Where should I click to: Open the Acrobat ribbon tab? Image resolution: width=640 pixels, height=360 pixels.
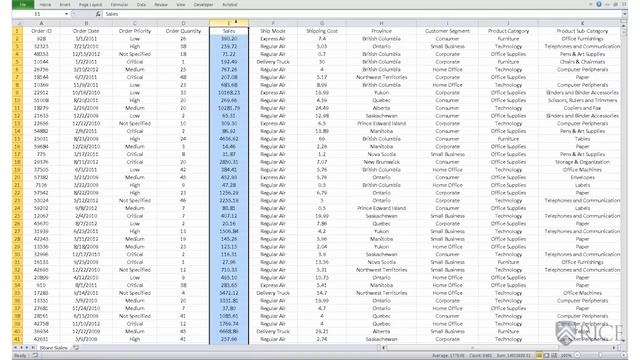[230, 5]
